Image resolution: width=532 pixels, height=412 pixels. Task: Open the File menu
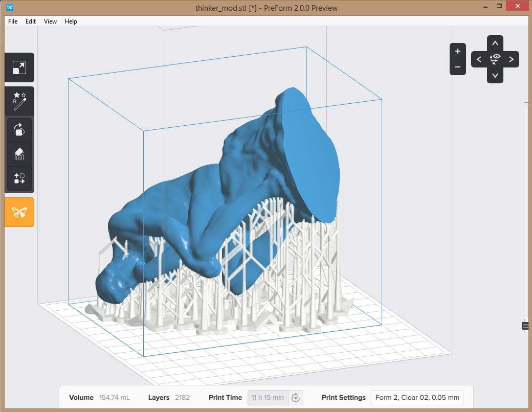point(12,21)
